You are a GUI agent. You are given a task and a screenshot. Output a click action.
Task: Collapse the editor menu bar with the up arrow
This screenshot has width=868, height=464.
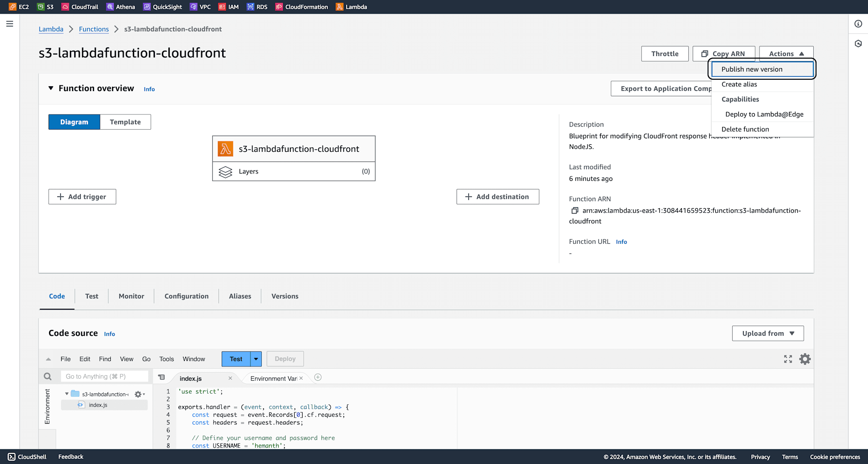coord(48,359)
